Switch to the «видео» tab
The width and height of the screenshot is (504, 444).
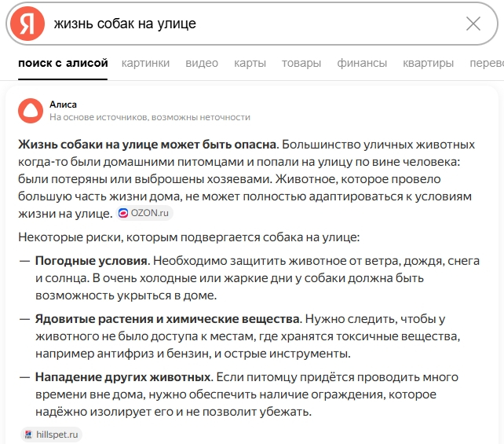click(x=202, y=64)
